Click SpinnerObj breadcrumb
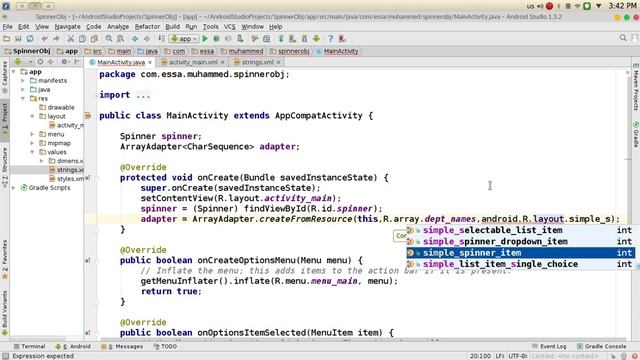640x360 pixels. click(27, 51)
